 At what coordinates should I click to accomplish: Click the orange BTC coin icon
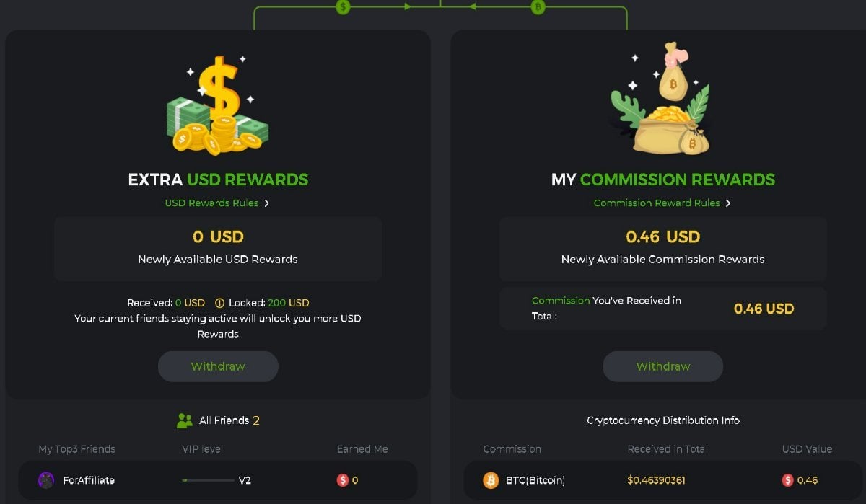[x=491, y=480]
